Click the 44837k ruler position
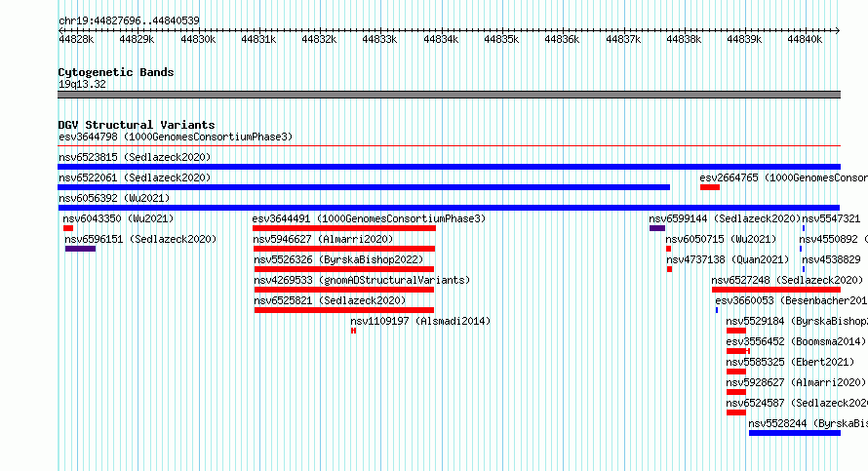The width and height of the screenshot is (868, 471). coord(623,39)
